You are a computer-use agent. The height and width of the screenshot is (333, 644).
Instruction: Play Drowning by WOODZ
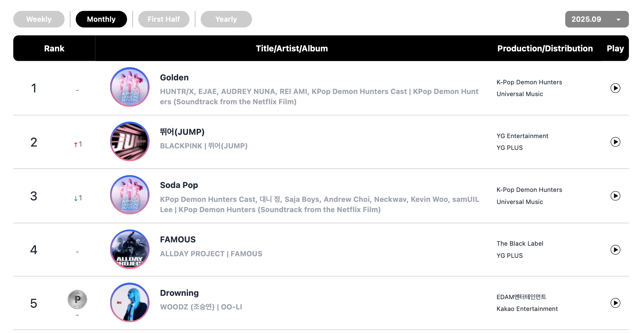(x=615, y=303)
